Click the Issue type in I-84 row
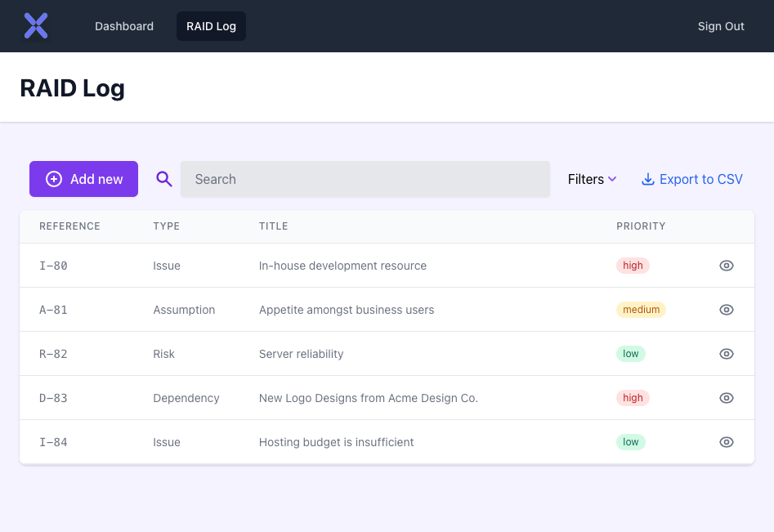774x532 pixels. point(167,442)
